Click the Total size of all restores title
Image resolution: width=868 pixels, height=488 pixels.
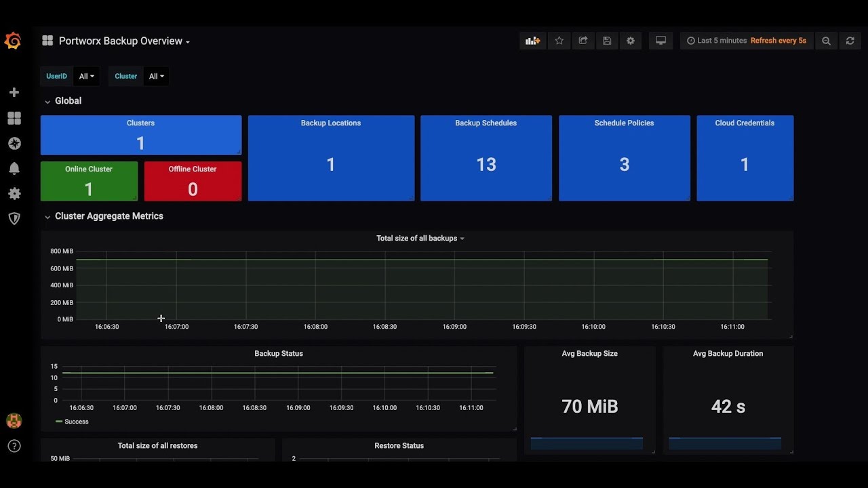(x=158, y=446)
